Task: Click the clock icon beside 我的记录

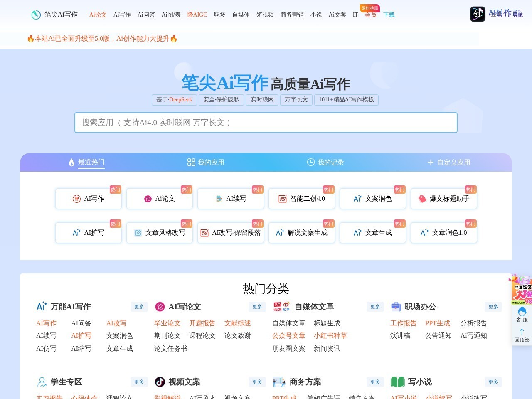Action: tap(310, 162)
